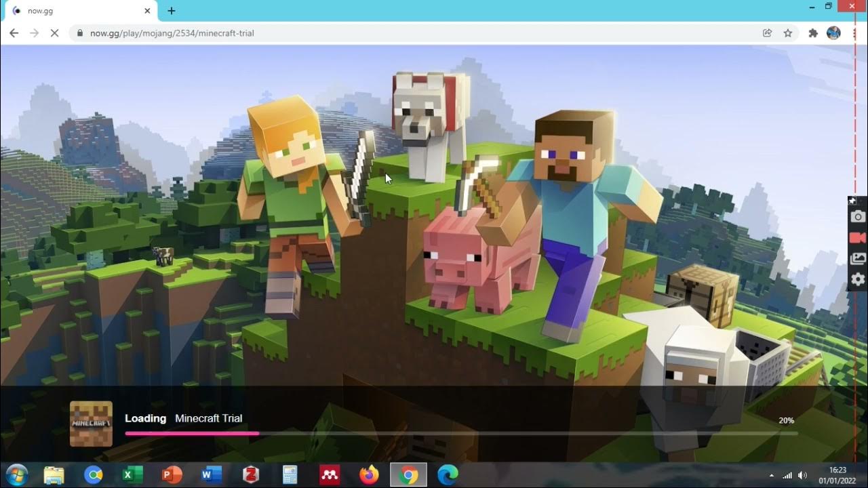Click the 20% loading percentage

(786, 421)
